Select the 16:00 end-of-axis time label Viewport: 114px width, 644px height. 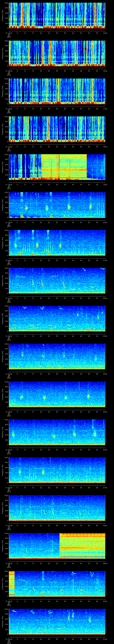coord(105,71)
